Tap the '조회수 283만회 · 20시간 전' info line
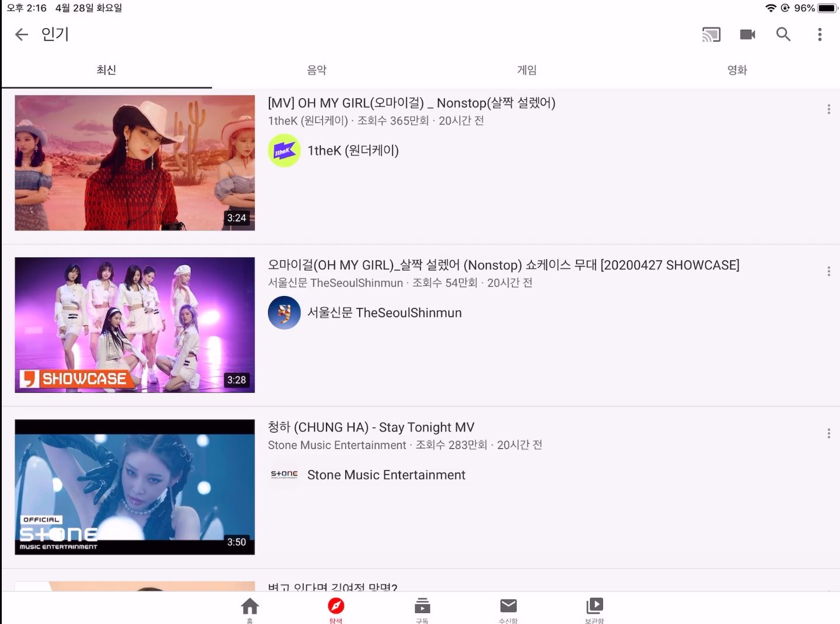840x624 pixels. click(x=479, y=445)
